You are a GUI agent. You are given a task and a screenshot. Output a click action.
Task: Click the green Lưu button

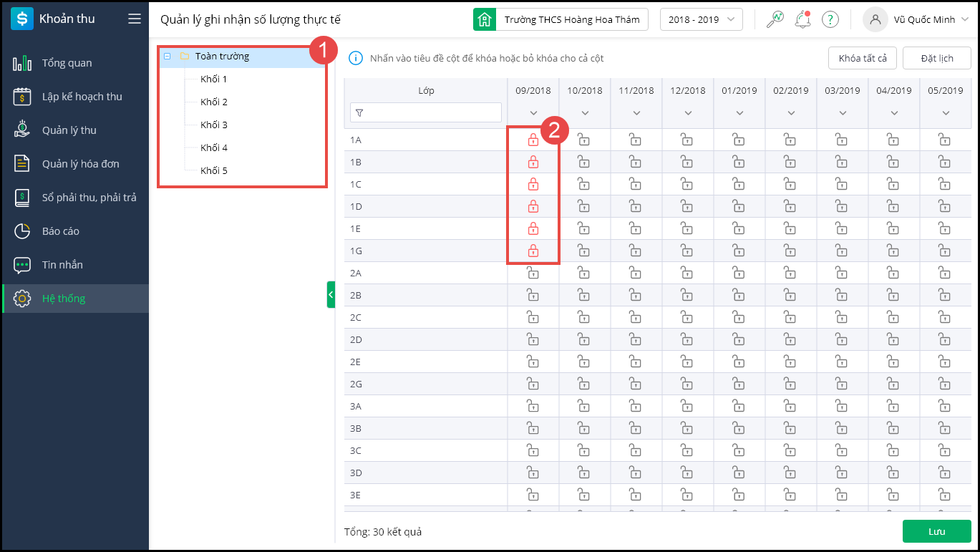[936, 531]
